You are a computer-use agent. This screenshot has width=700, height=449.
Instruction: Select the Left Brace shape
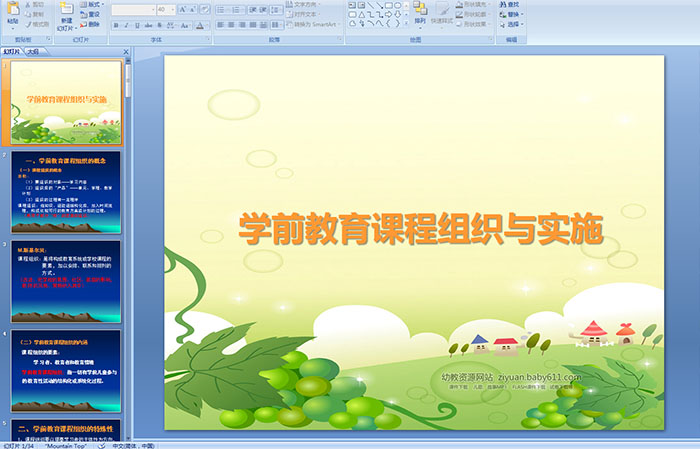388,23
